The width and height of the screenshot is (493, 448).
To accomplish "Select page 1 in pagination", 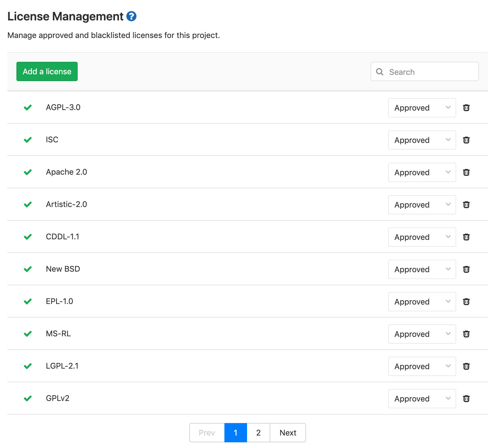I will tap(235, 433).
